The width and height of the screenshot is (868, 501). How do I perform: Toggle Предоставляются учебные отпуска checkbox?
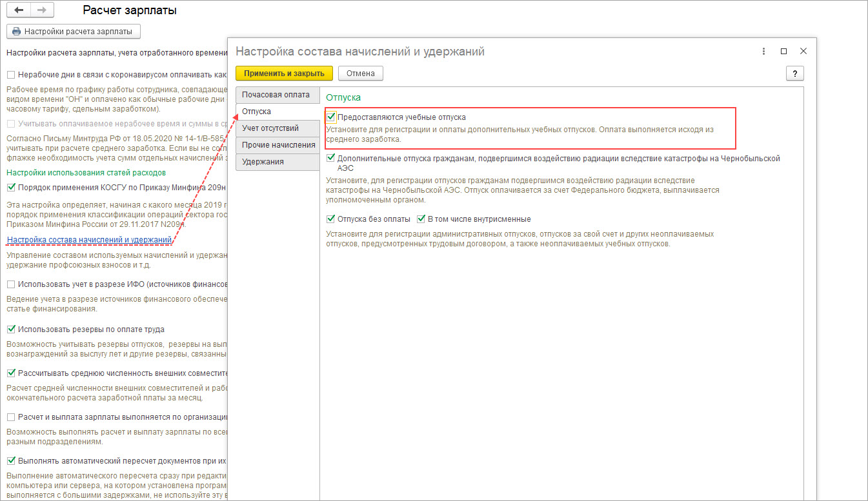(x=332, y=117)
